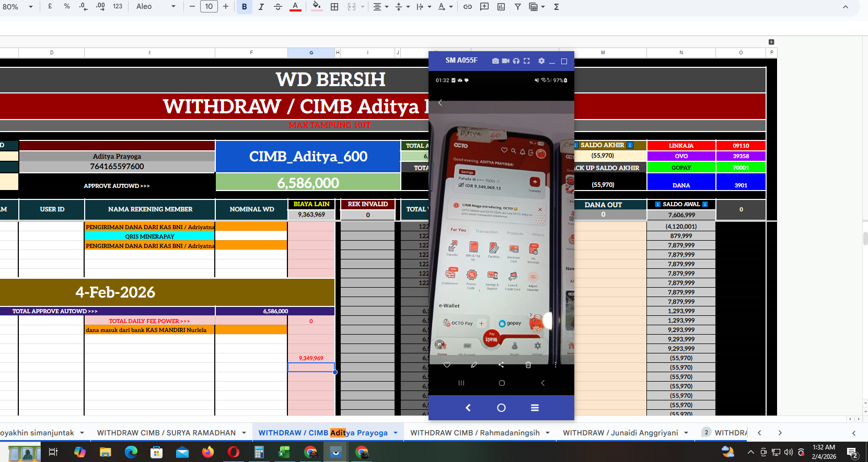This screenshot has width=868, height=462.
Task: Open settings gear in SM A055F window
Action: pyautogui.click(x=541, y=61)
